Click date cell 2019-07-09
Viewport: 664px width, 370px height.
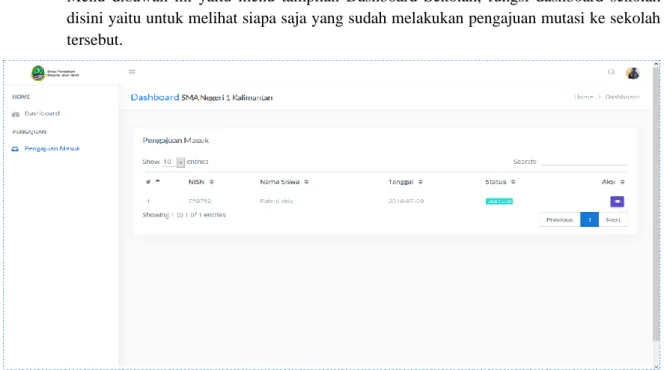tap(406, 201)
